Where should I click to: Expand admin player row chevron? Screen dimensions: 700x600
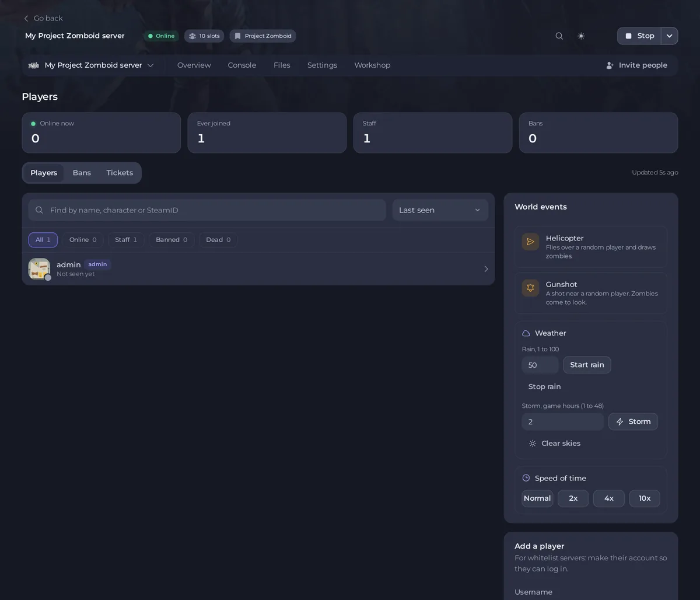coord(486,269)
